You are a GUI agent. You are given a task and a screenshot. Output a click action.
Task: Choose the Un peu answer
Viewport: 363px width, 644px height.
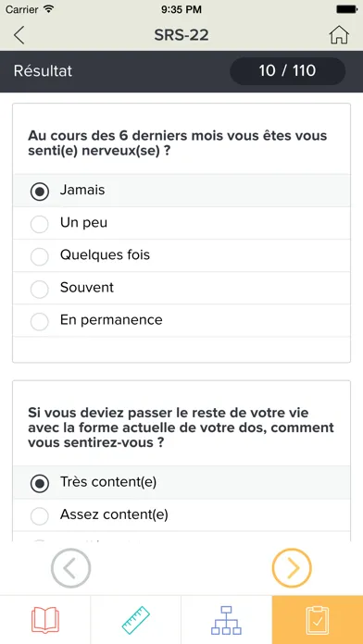(x=181, y=223)
